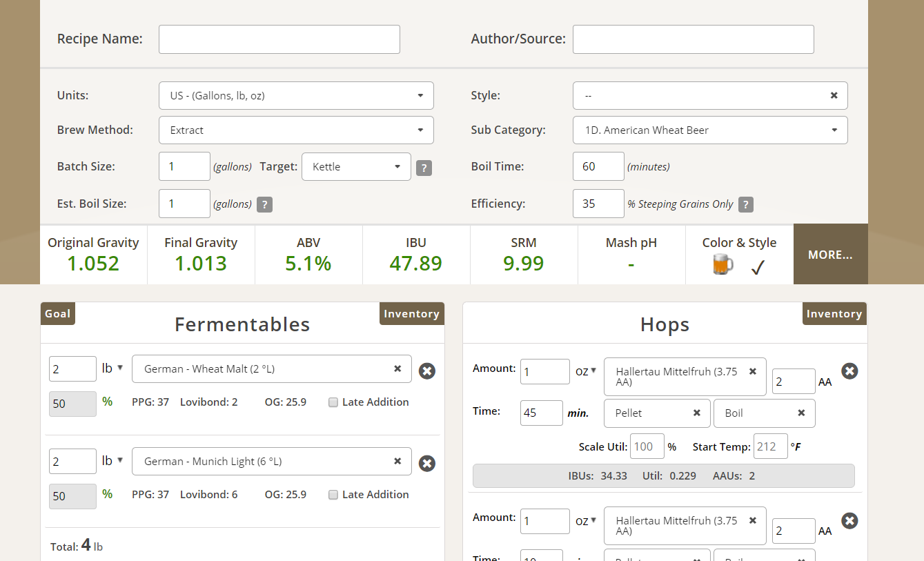Clear the Style selection with the x
Viewport: 924px width, 561px height.
point(834,95)
